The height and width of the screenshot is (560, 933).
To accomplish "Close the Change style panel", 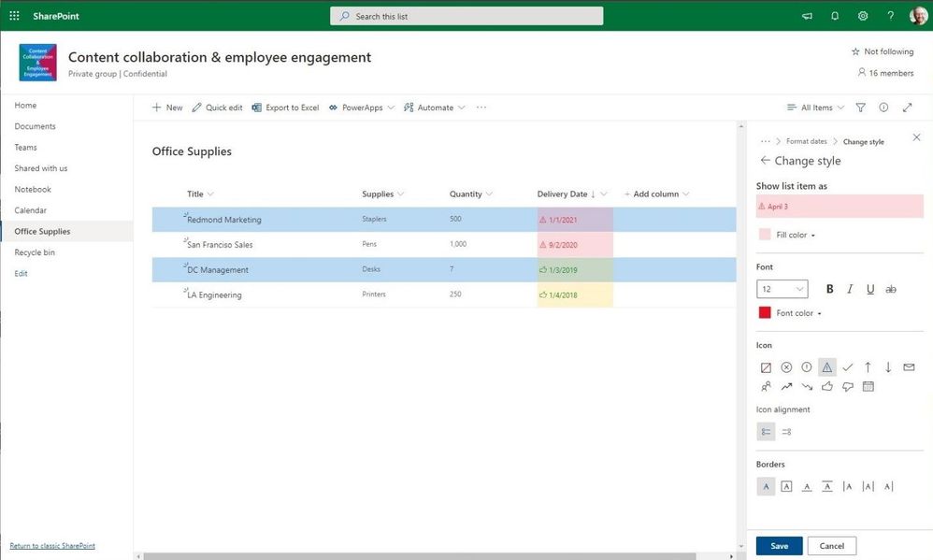I will click(x=916, y=137).
